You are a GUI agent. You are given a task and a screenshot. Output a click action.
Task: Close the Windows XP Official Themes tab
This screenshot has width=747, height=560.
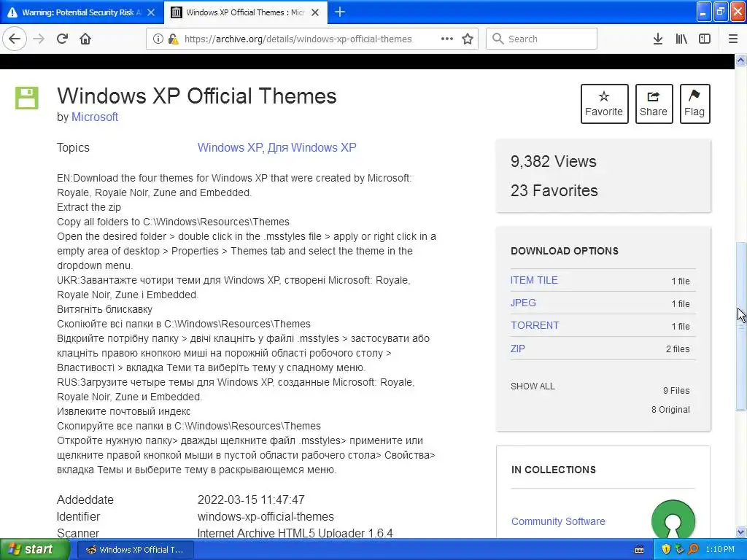[x=315, y=12]
